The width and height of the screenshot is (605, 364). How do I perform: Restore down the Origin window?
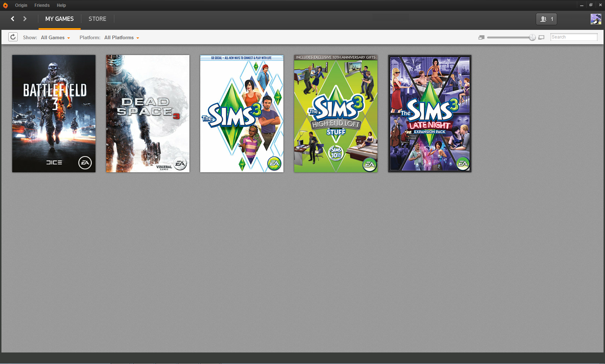coord(591,5)
